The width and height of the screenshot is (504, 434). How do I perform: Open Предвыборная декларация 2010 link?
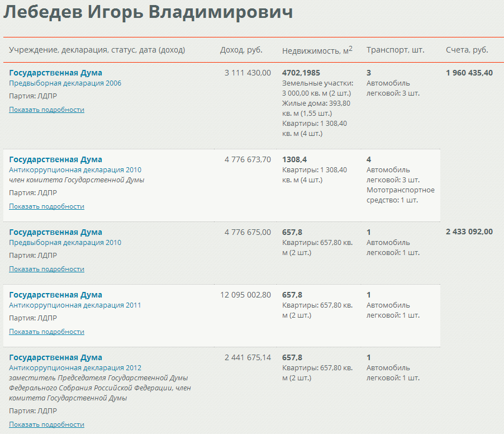(x=65, y=243)
